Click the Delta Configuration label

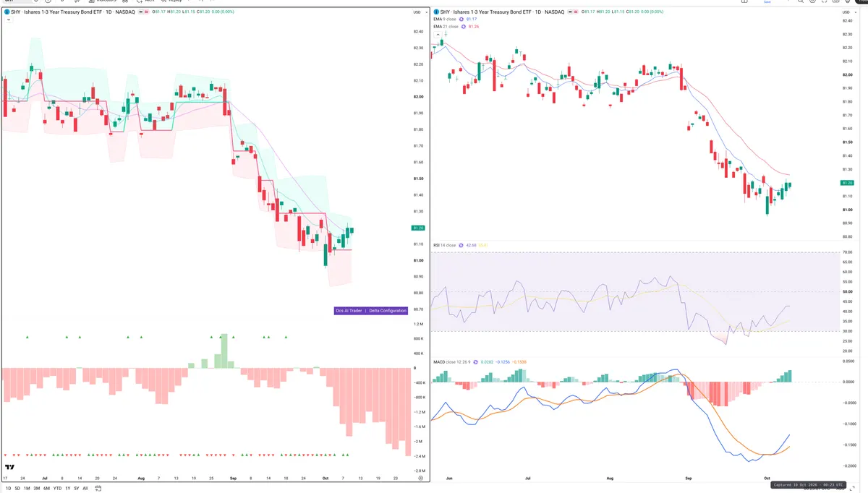(x=388, y=311)
